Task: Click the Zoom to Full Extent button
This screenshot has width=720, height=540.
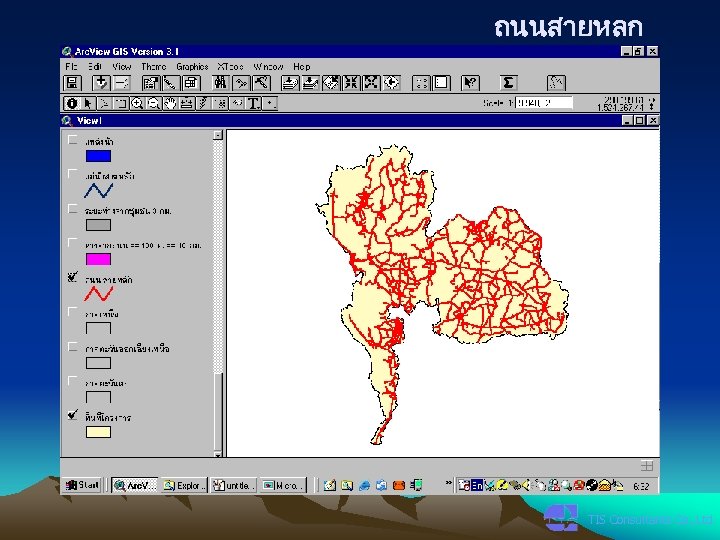Action: point(290,83)
